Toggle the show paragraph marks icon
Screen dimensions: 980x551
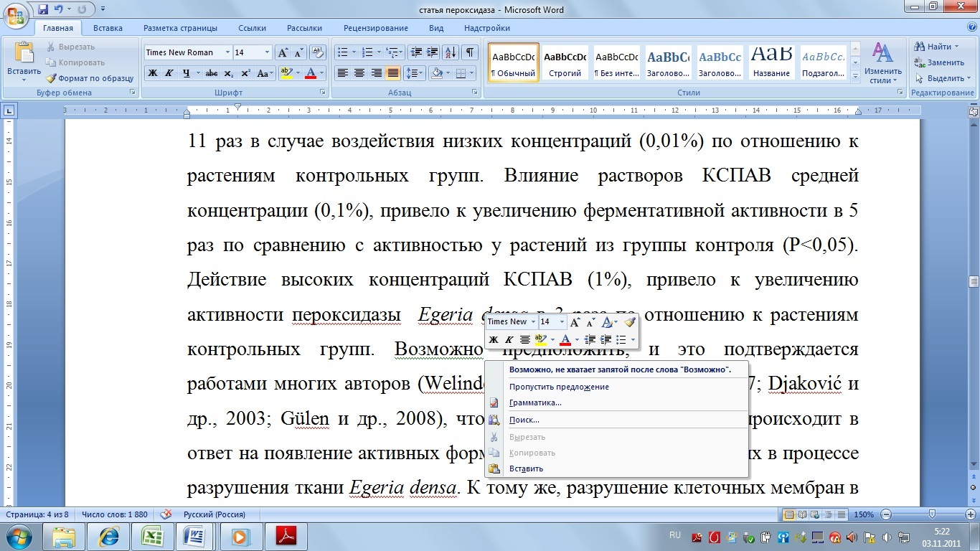tap(469, 52)
